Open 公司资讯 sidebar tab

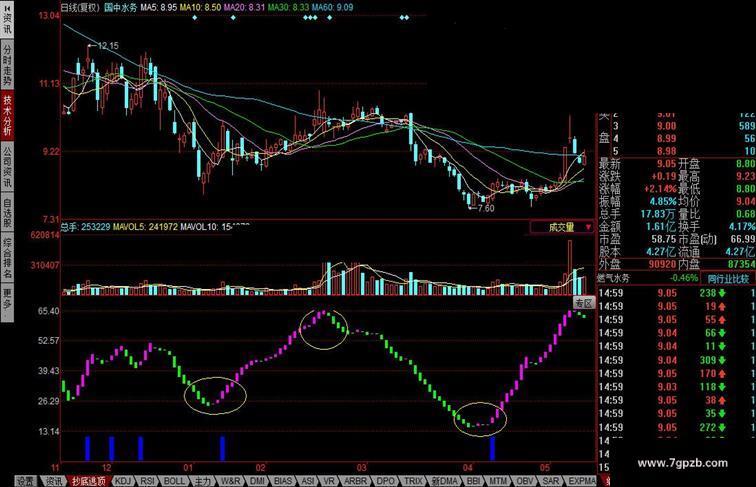click(x=7, y=166)
